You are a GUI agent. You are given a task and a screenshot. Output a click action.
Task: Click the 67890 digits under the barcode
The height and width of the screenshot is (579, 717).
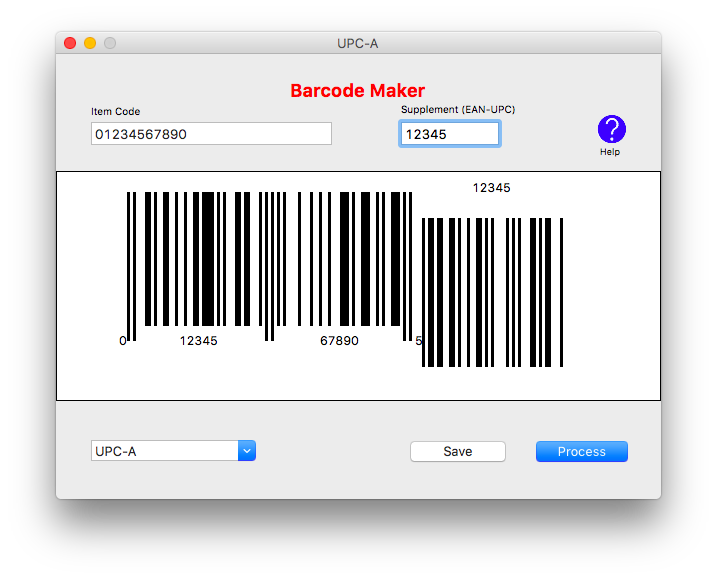pos(339,341)
